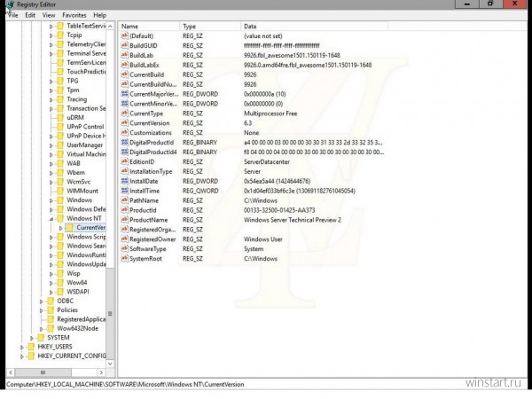This screenshot has height=399, width=532.
Task: Click the Registry Editor title bar icon
Action: [9, 4]
